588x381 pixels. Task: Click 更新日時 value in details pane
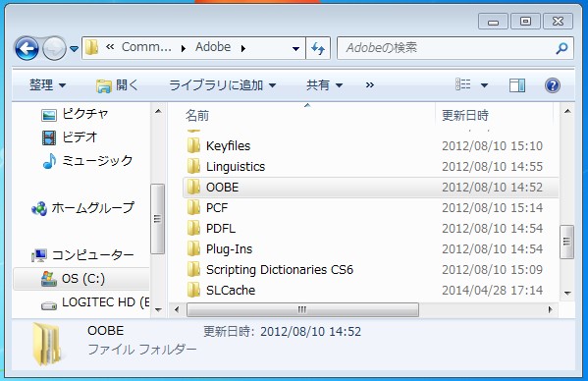click(310, 332)
